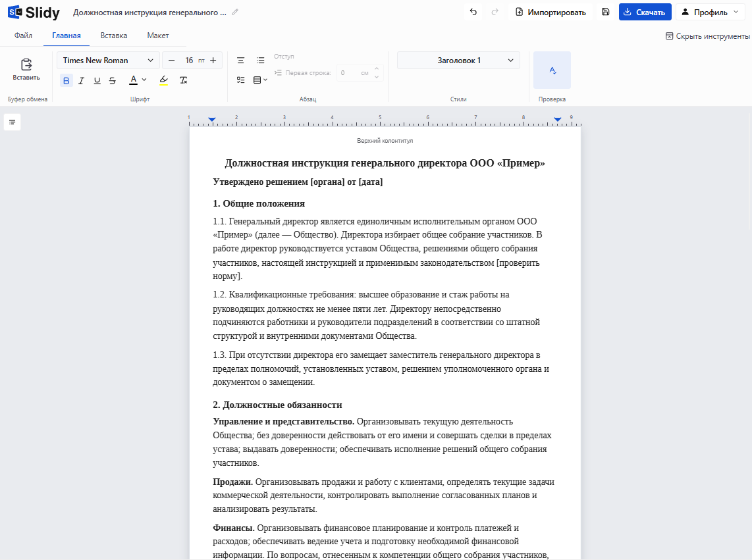Switch to the Макет tab
752x560 pixels.
click(x=158, y=36)
